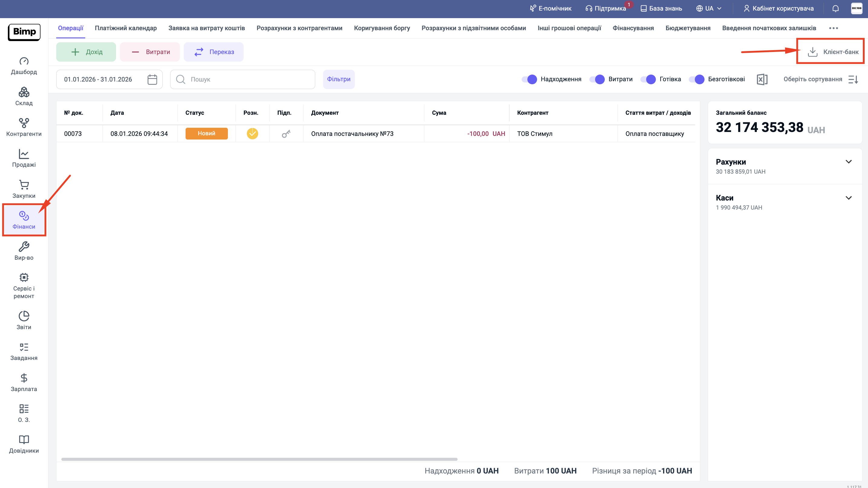This screenshot has height=488, width=868.
Task: Open the Контрагенти sidebar section
Action: 24,127
